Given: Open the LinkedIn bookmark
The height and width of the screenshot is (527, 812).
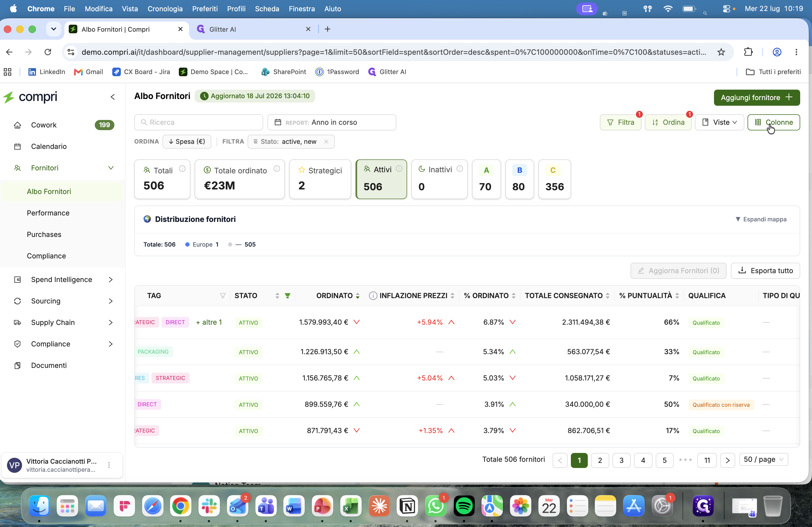Looking at the screenshot, I should coord(46,72).
